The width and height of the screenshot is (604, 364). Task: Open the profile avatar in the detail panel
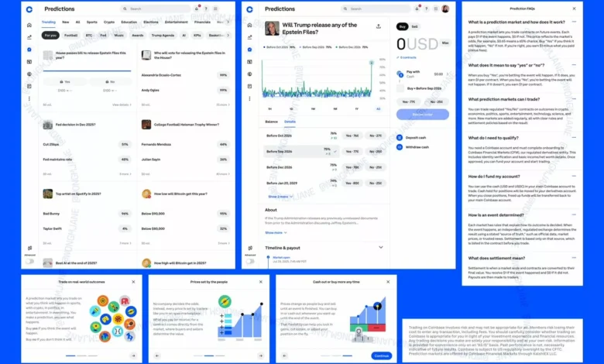[445, 9]
